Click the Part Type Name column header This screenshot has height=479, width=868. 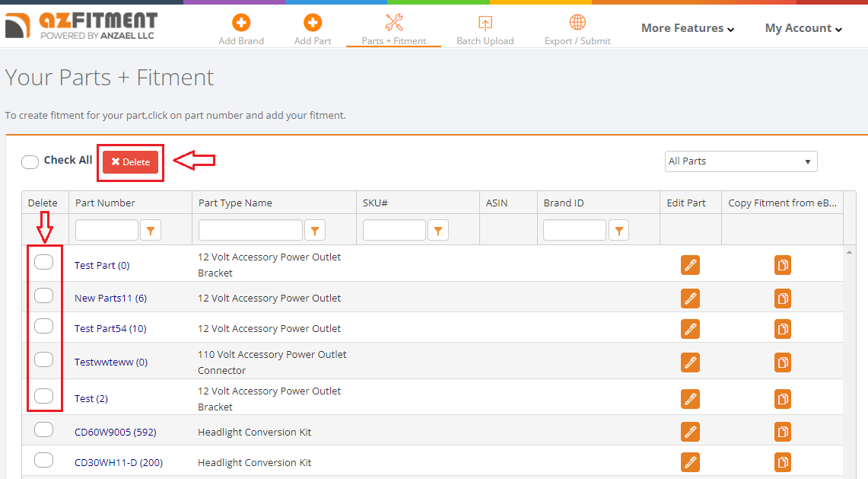click(x=274, y=203)
